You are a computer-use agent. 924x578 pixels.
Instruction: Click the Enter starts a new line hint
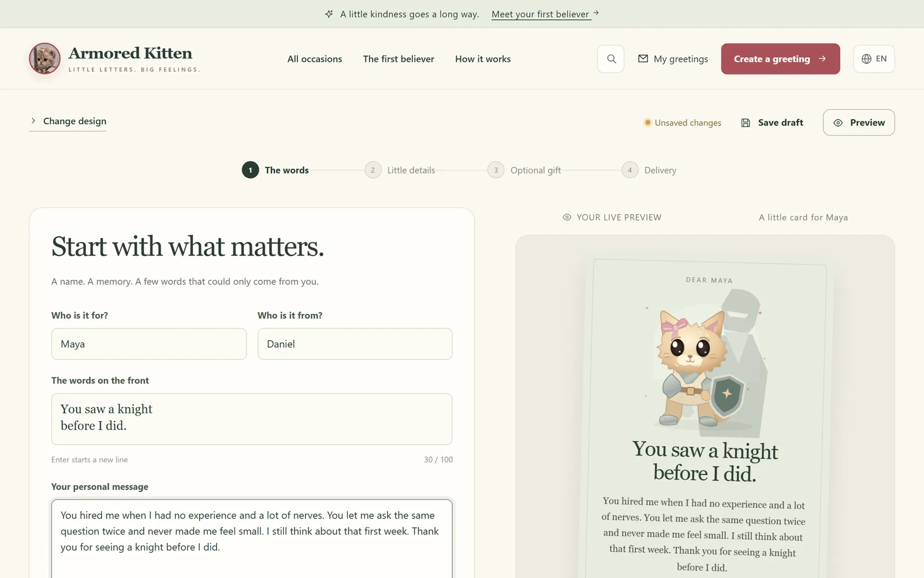(90, 460)
